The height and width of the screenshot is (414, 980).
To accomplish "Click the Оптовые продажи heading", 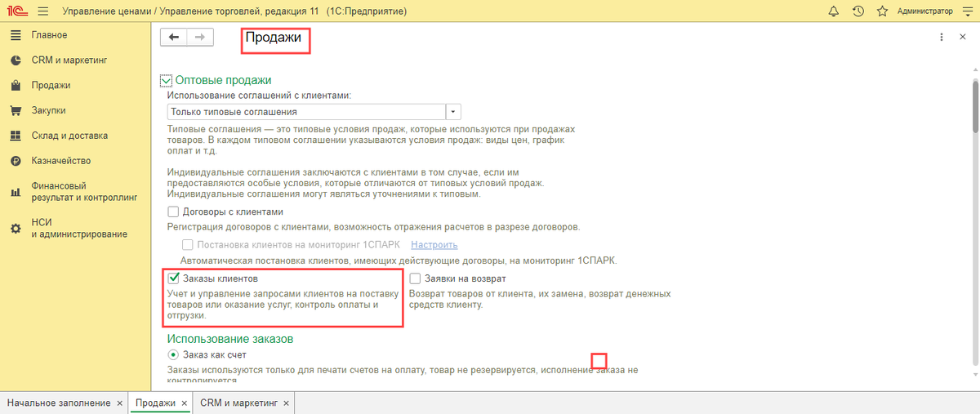I will [x=223, y=80].
